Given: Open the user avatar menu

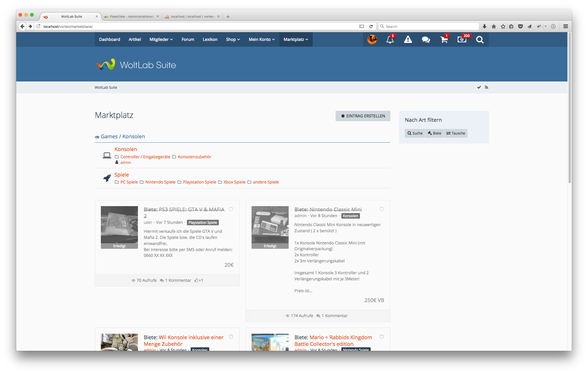Looking at the screenshot, I should click(372, 39).
